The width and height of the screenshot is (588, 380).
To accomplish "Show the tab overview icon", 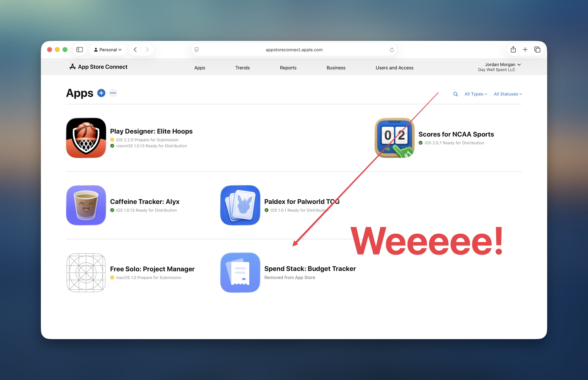I will [537, 50].
